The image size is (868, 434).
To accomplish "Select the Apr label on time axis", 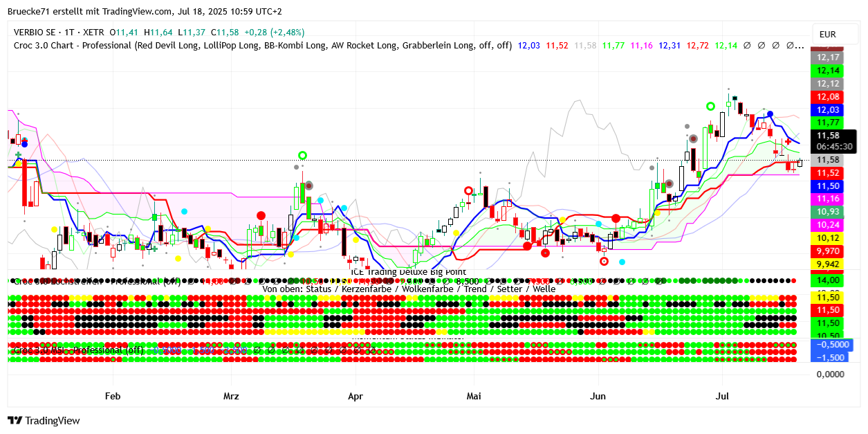I will pyautogui.click(x=355, y=397).
